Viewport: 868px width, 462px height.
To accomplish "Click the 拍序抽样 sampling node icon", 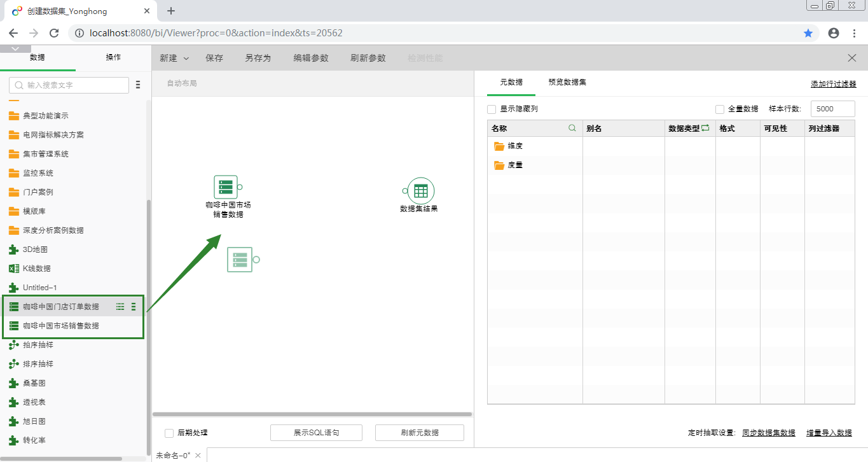I will [38, 344].
